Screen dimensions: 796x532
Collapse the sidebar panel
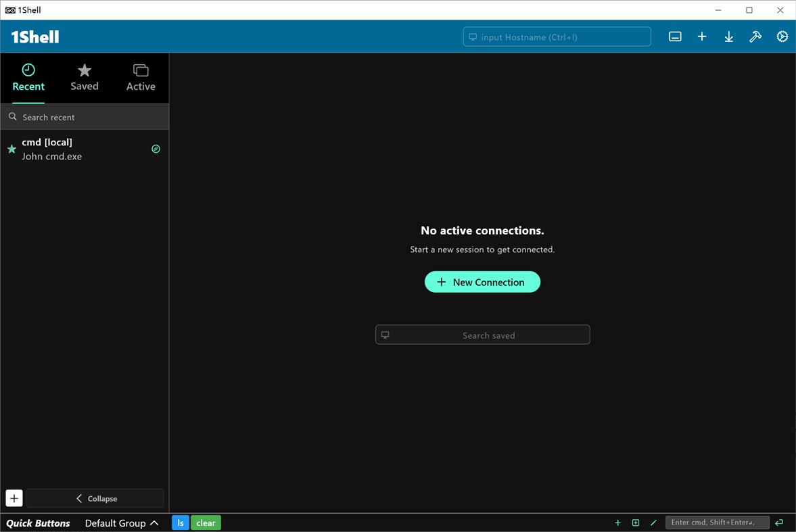(x=95, y=498)
